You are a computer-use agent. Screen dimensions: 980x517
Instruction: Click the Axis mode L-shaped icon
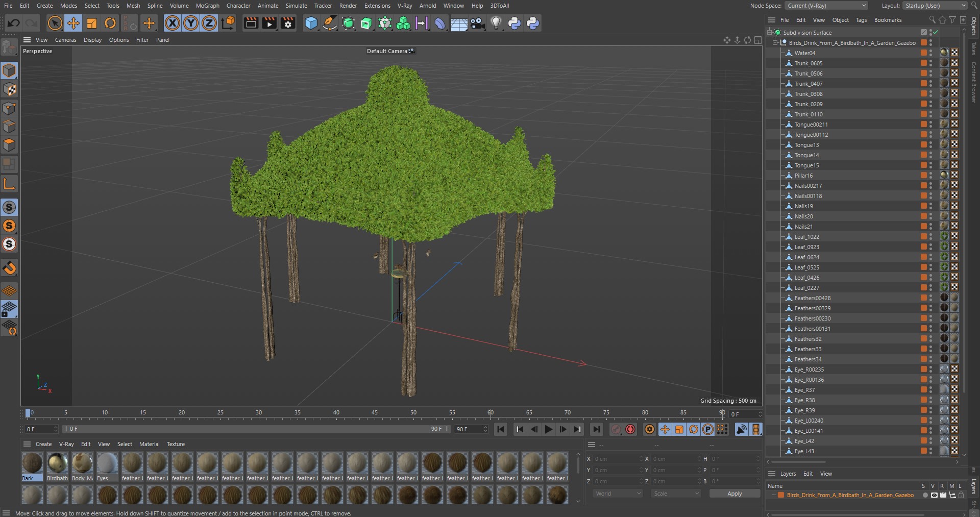point(9,184)
